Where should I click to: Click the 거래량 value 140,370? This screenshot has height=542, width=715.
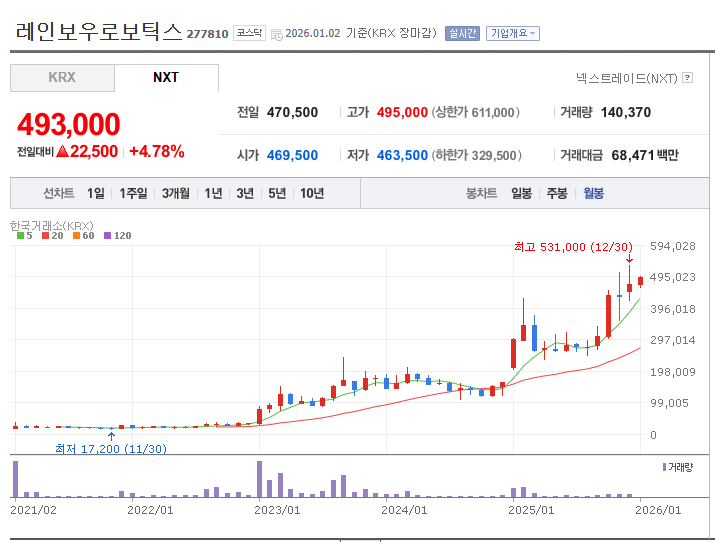pos(626,112)
